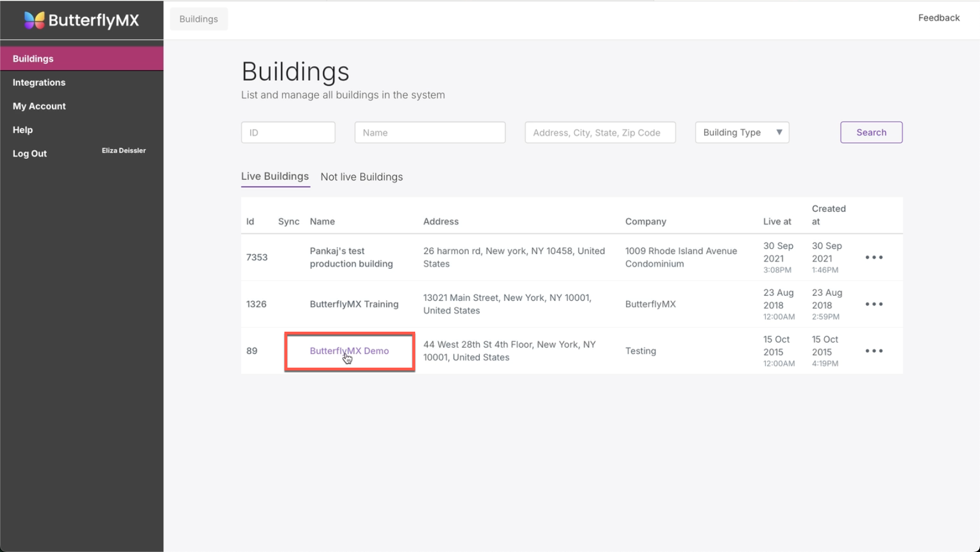Open three-dot menu for ButterflyMX Training row
This screenshot has height=552, width=980.
pyautogui.click(x=874, y=304)
